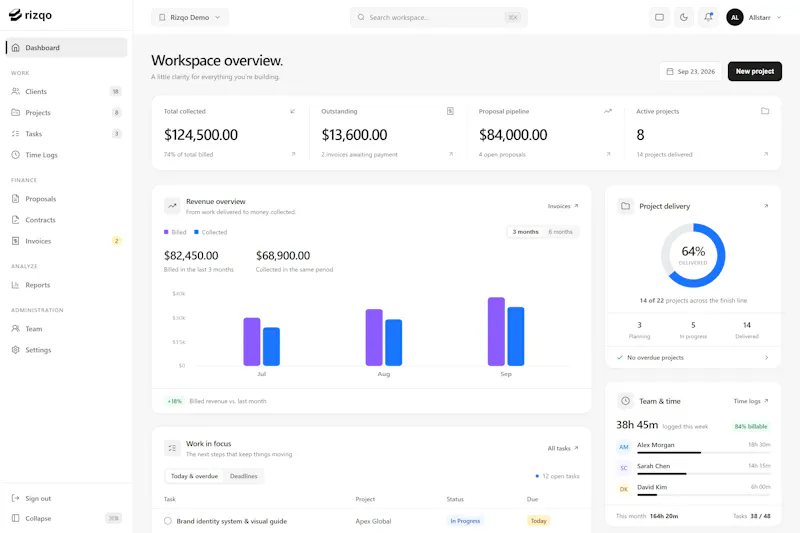Click the Revenue overview trend icon
This screenshot has width=800, height=533.
tap(172, 206)
